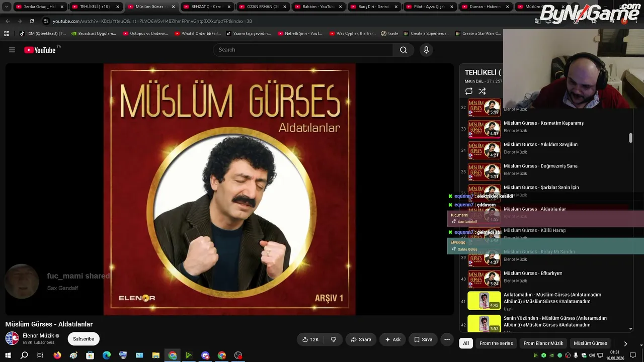
Task: Open the travle bookmark
Action: [x=390, y=34]
